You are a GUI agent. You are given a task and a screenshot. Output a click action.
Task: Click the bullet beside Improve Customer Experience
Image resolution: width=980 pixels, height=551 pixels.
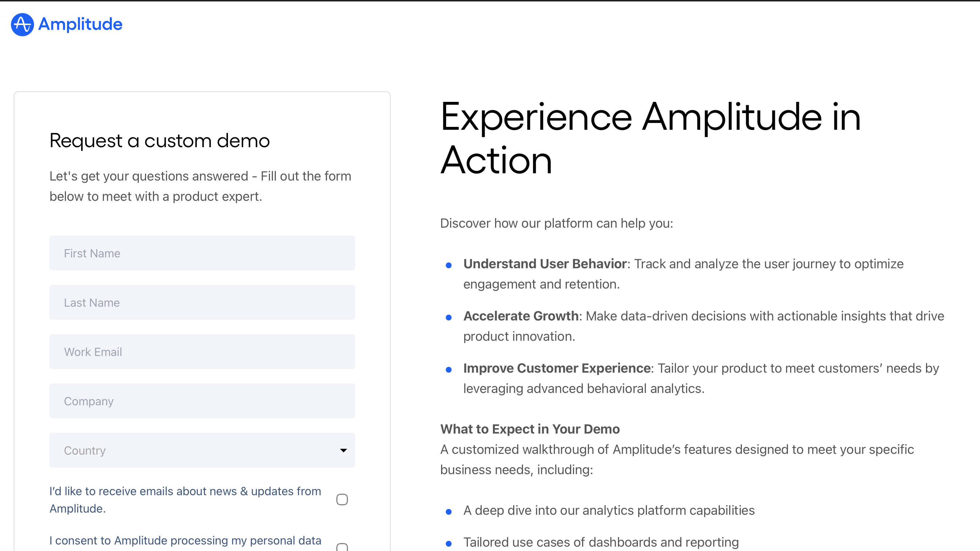[x=449, y=369]
